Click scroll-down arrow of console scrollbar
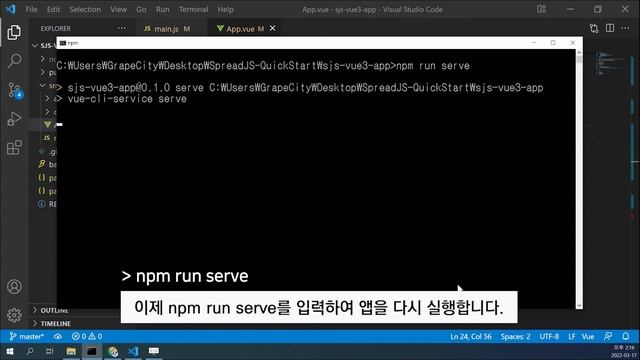 point(579,306)
